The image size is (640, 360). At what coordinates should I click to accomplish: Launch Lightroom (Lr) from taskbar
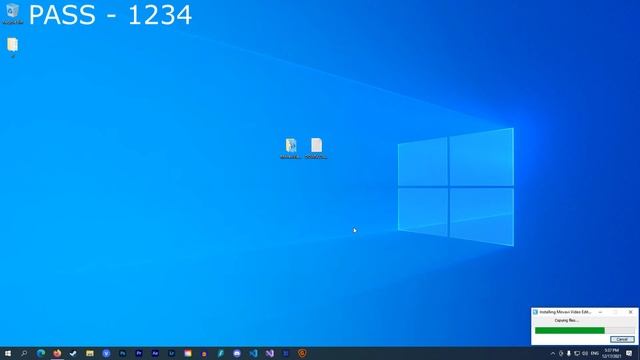pos(171,353)
